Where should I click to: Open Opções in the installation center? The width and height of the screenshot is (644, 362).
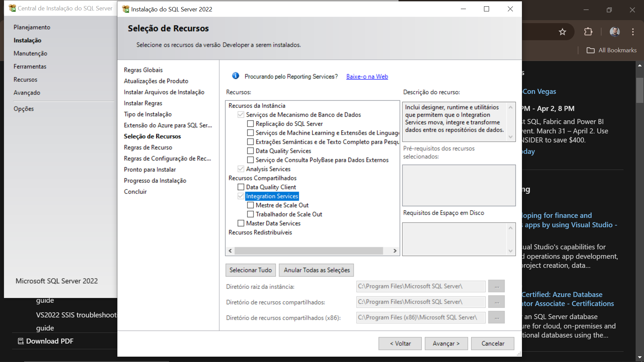pyautogui.click(x=24, y=109)
